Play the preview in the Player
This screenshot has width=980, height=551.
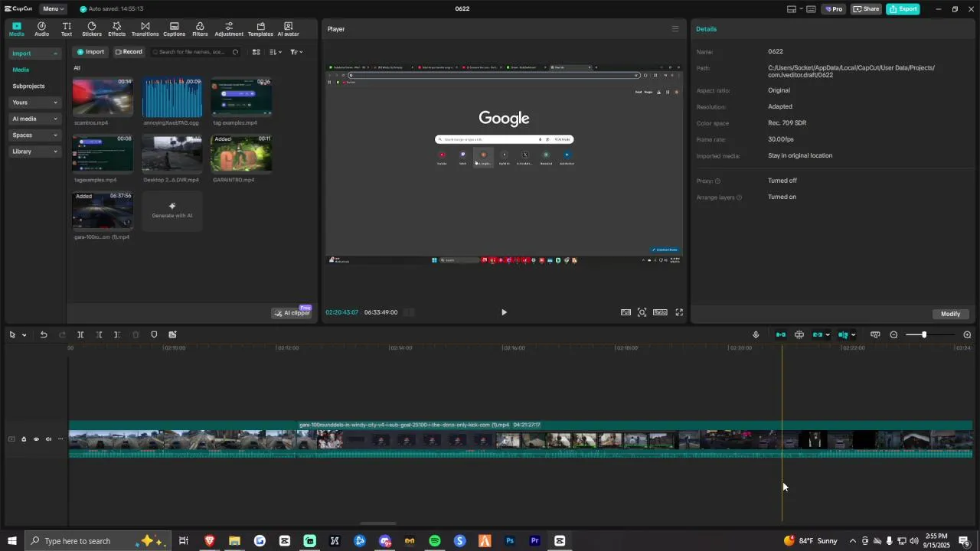504,312
